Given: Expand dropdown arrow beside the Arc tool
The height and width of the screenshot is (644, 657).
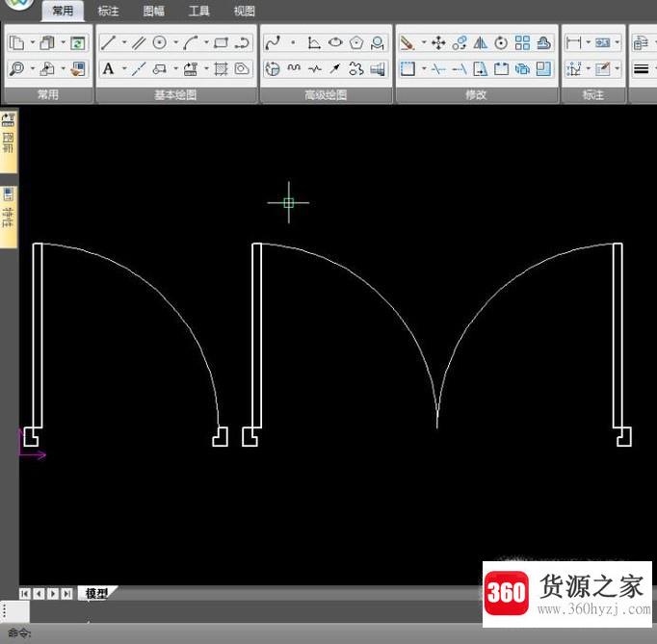Looking at the screenshot, I should (206, 42).
